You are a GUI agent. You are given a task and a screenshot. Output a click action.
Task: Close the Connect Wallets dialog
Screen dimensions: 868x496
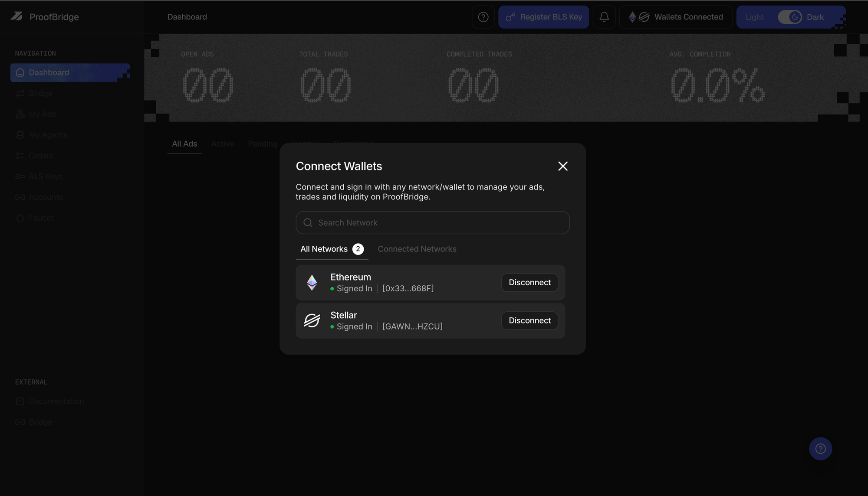tap(563, 166)
